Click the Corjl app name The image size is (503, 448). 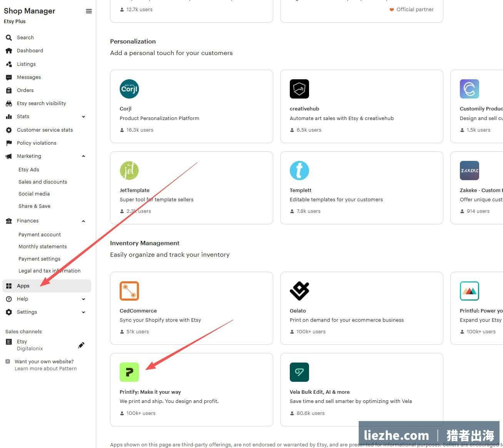[125, 109]
